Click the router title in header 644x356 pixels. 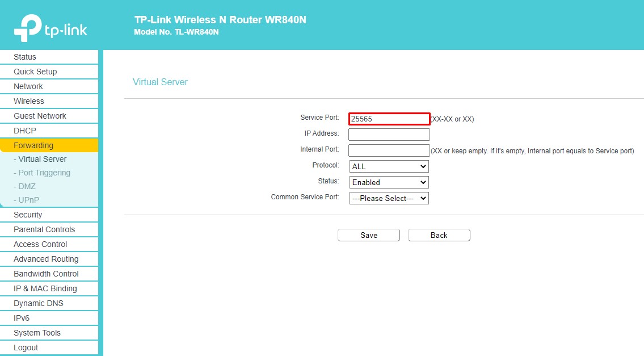pos(220,20)
